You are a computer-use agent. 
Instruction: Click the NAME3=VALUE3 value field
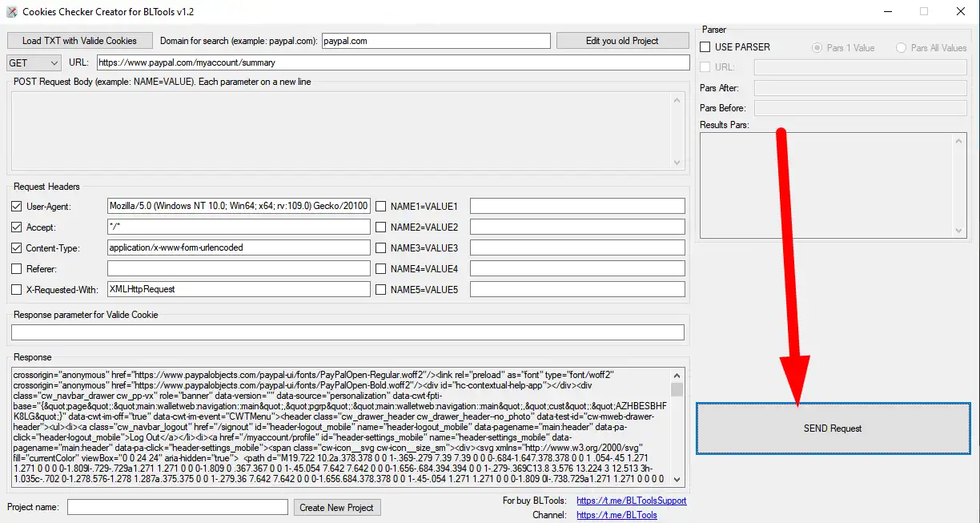[x=577, y=248]
